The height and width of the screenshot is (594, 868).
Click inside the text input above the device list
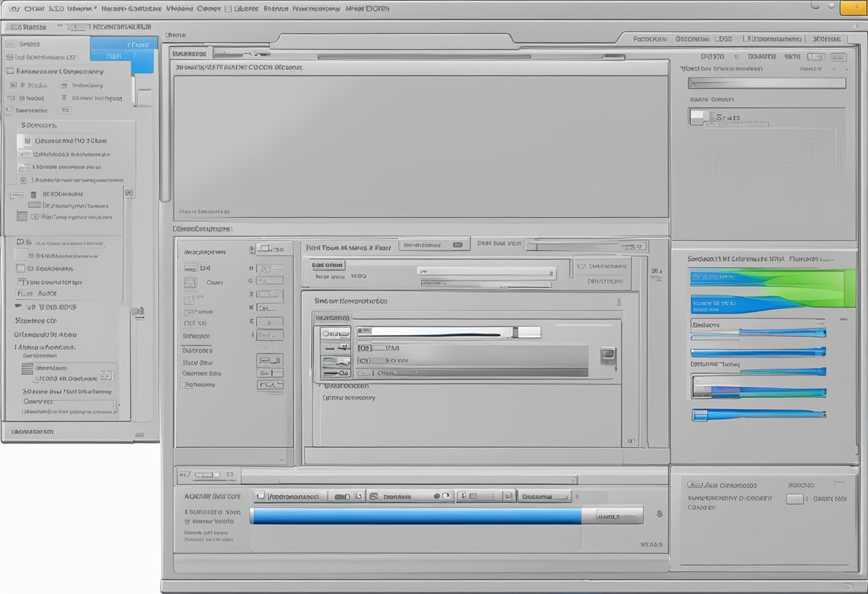(767, 83)
